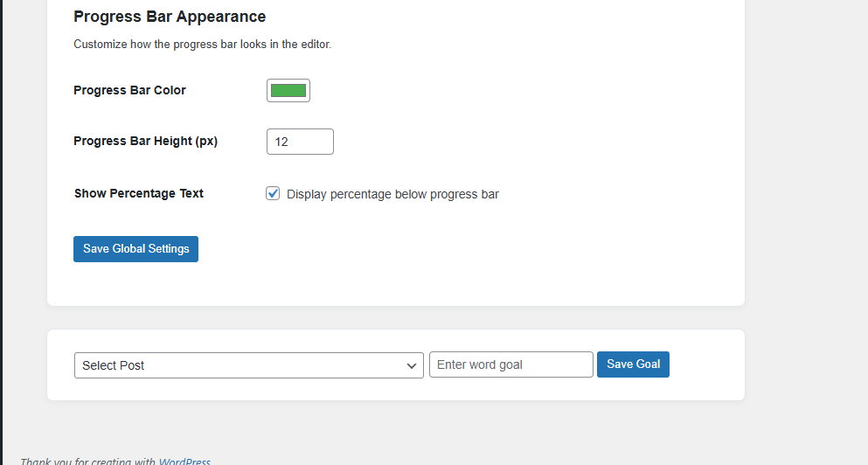The height and width of the screenshot is (465, 868).
Task: Click the blue checkmark in the percentage checkbox
Action: (273, 193)
